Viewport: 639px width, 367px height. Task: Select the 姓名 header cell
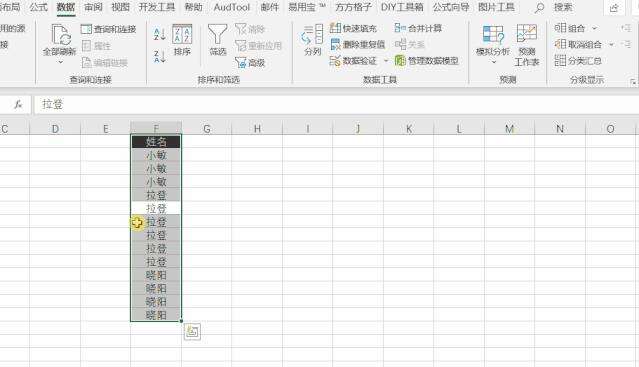click(x=156, y=142)
